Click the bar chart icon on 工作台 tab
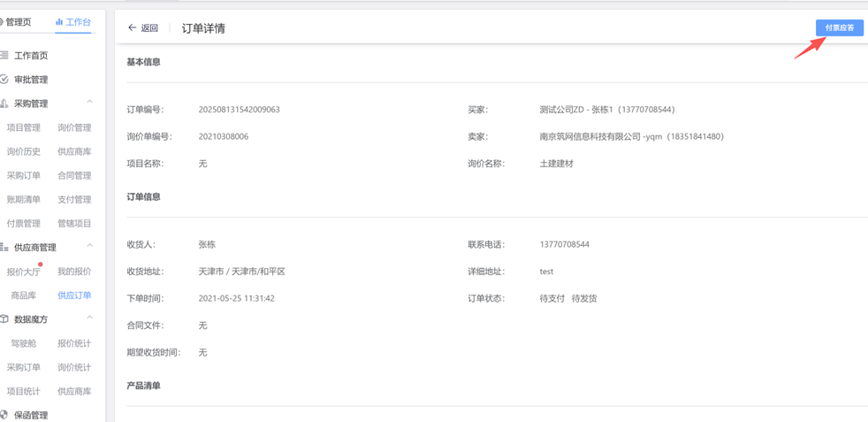 (x=59, y=22)
